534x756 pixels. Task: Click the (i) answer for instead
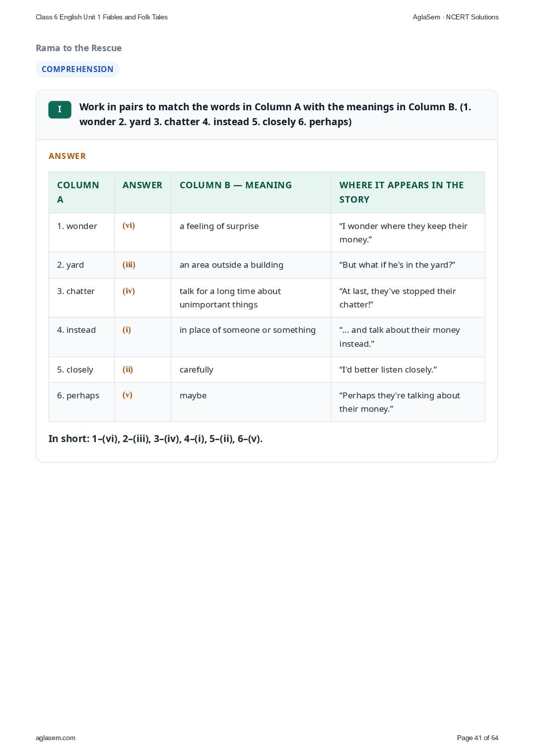[x=127, y=330]
